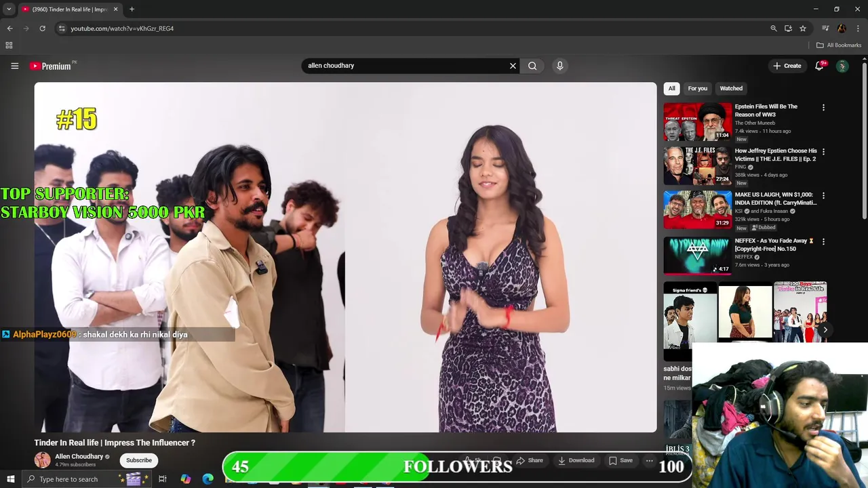This screenshot has height=488, width=868.
Task: Select the Tinder In Real life tab
Action: coord(69,9)
